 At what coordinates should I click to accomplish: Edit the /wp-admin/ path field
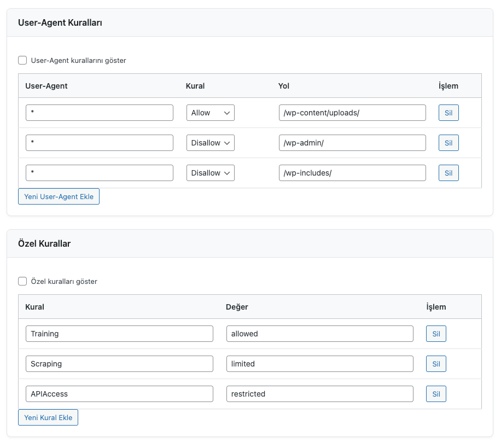click(352, 143)
